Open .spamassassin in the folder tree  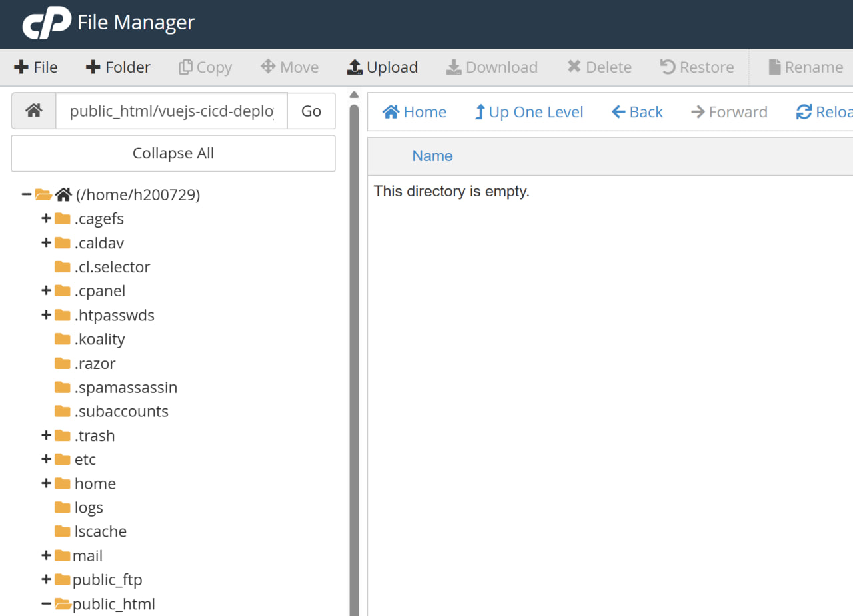click(126, 387)
